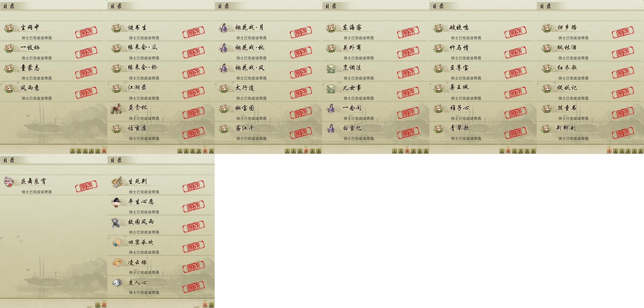The width and height of the screenshot is (644, 308).
Task: Go to page 2 below 庆舞良宵 list
Action: 104,305
